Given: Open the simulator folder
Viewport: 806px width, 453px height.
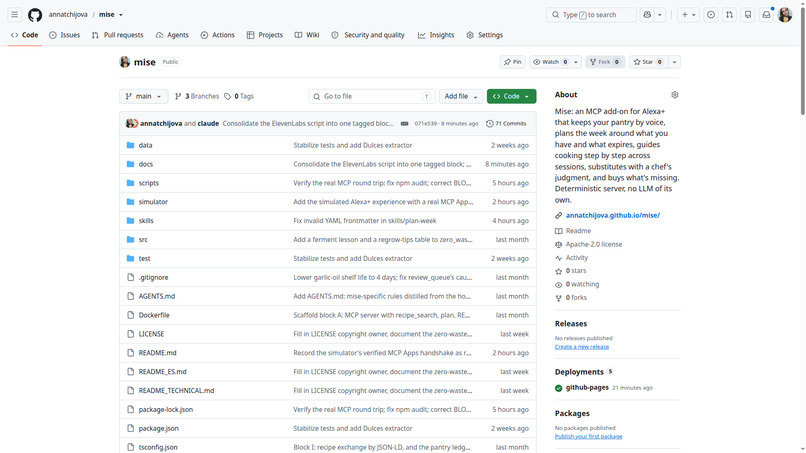Looking at the screenshot, I should click(x=153, y=202).
